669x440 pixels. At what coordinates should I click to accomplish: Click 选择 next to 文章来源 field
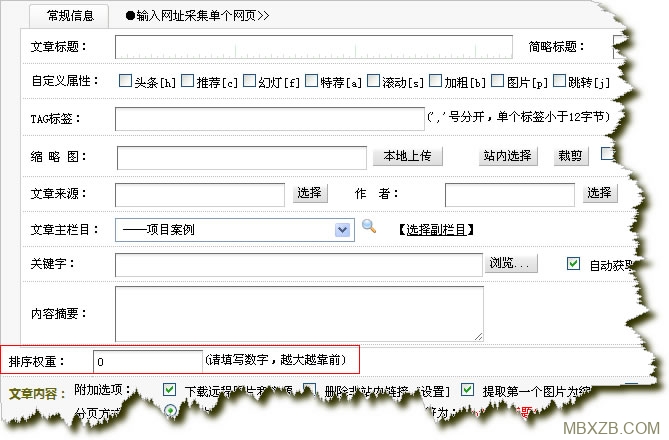(310, 193)
